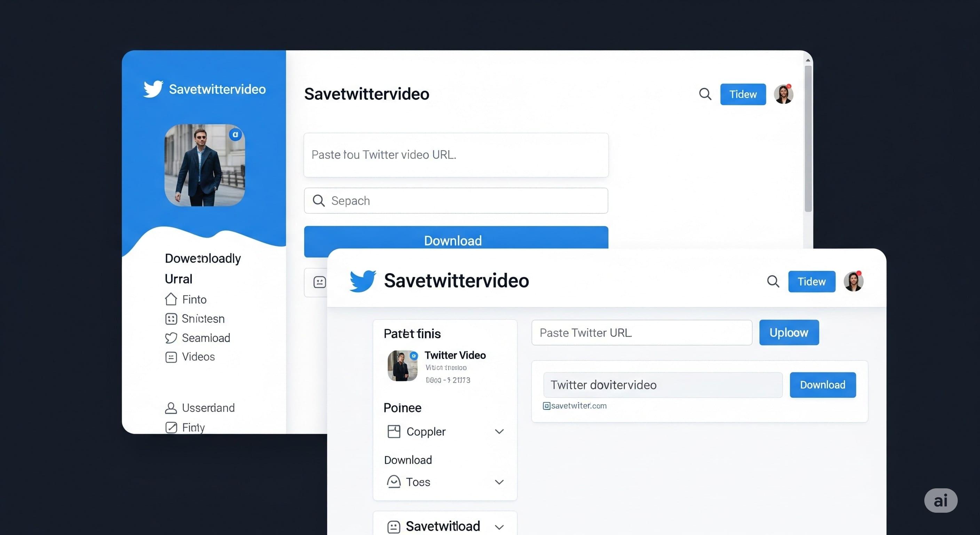Click search icon in front window header
This screenshot has width=980, height=535.
click(773, 281)
